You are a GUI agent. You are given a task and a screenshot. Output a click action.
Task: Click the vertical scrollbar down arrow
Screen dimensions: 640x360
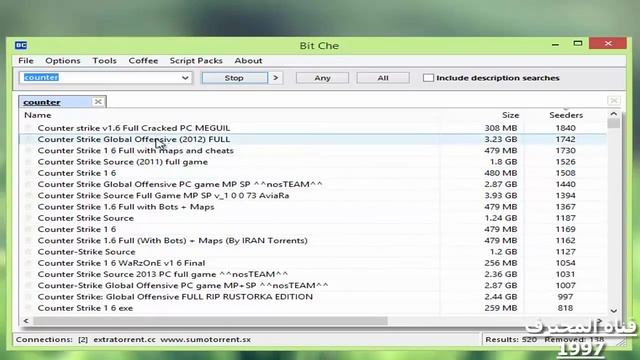(613, 311)
